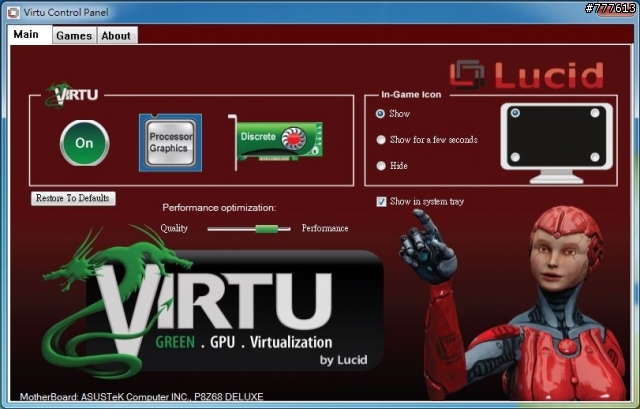Select the Discrete graphics card icon
640x409 pixels.
tap(276, 141)
